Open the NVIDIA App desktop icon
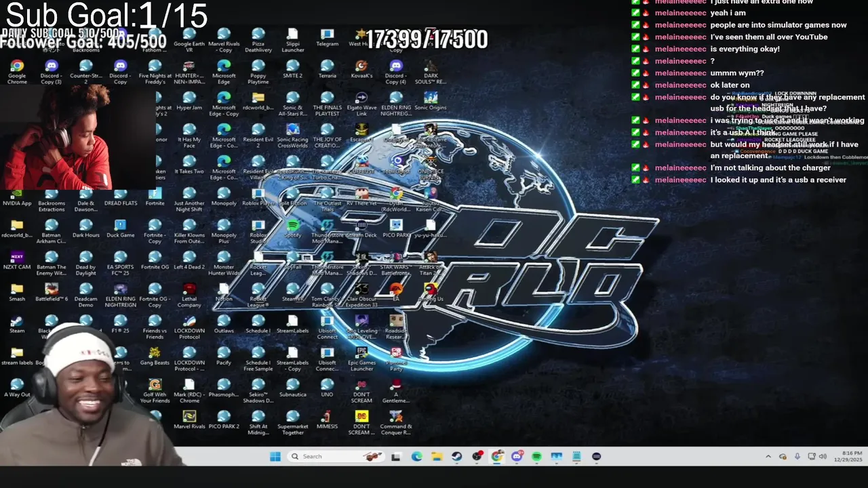868x488 pixels. point(17,197)
